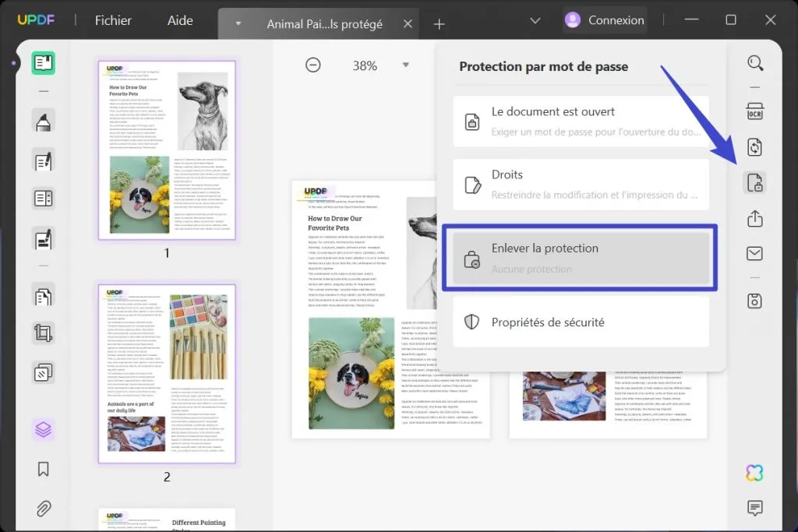The height and width of the screenshot is (532, 798).
Task: Expand the chevron left of the document tab
Action: click(238, 23)
